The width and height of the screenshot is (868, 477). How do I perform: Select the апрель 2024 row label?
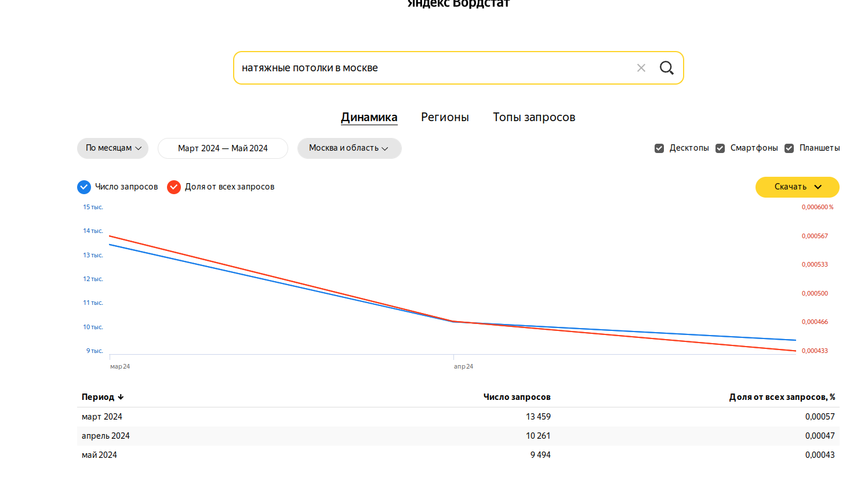click(106, 436)
